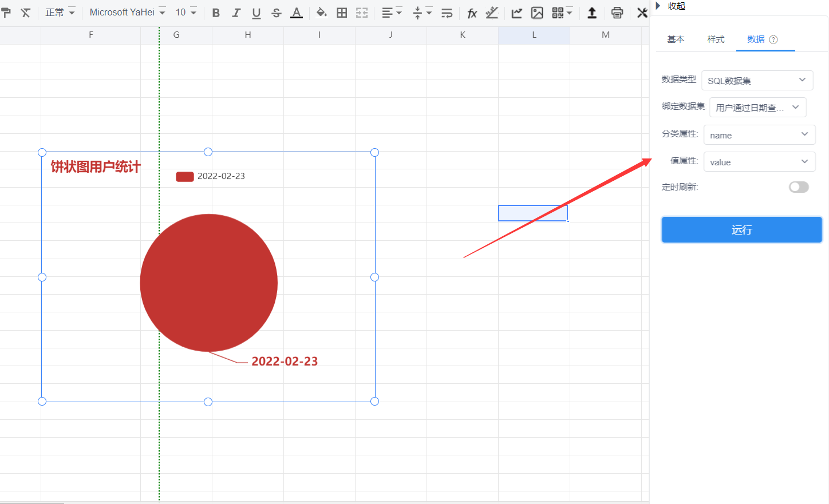Open the 绑定数据集 dropdown
This screenshot has width=829, height=504.
click(757, 108)
